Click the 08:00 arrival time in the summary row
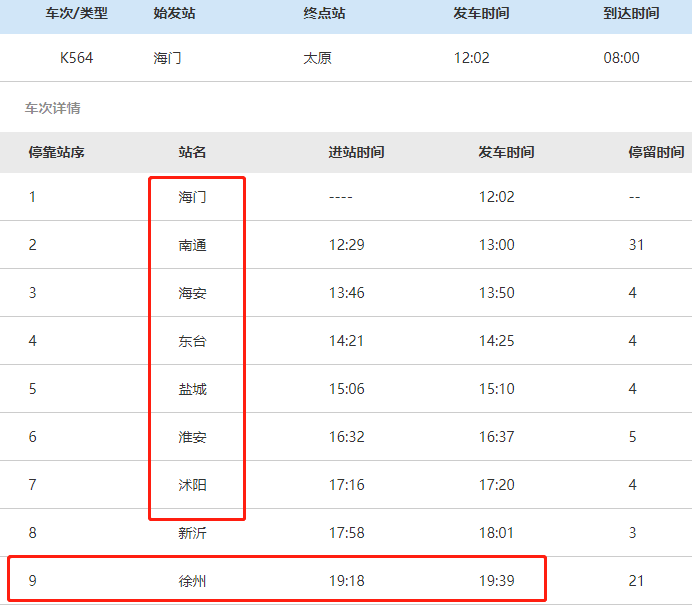692x607 pixels. [x=621, y=58]
